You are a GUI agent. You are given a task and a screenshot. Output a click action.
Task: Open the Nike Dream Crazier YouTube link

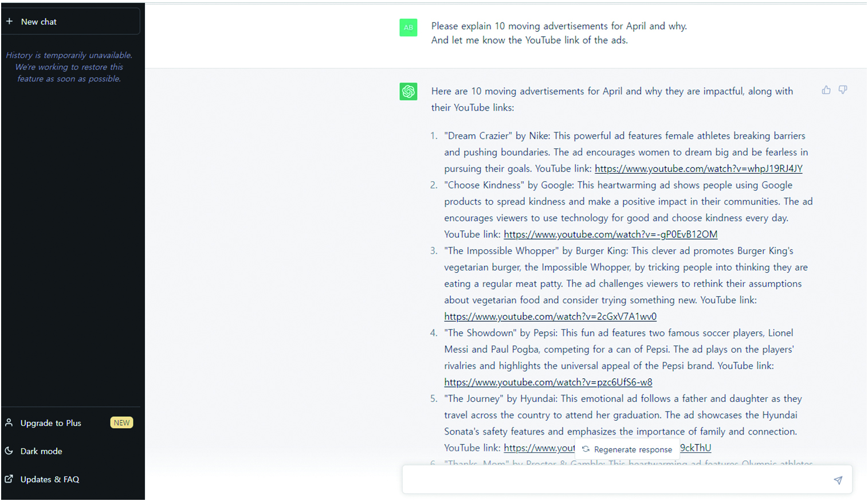(x=698, y=169)
